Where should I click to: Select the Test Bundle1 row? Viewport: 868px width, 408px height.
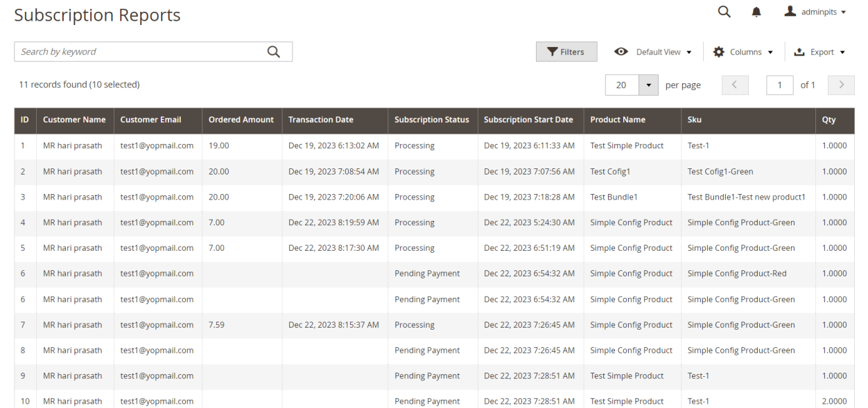(614, 197)
